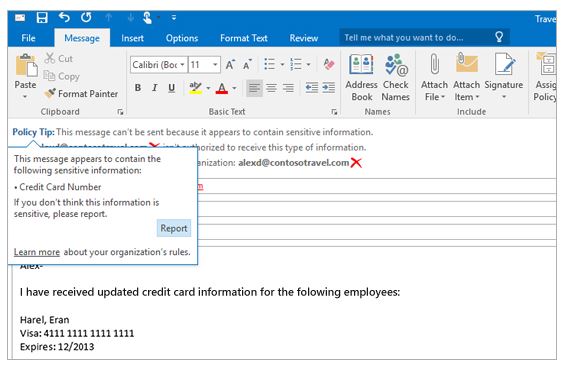Open the File tab
This screenshot has height=369, width=565.
[28, 38]
